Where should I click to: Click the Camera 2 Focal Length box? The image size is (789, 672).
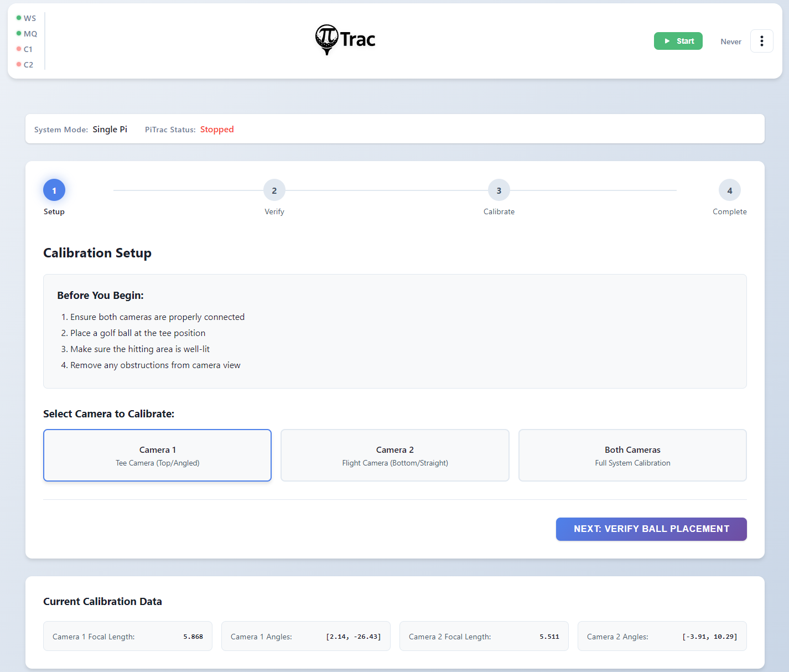tap(484, 636)
